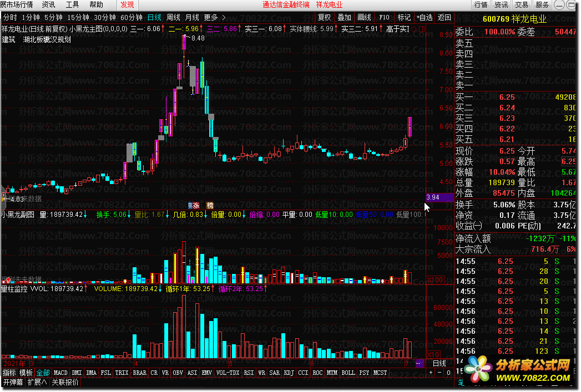Click the 0 reset button
The image size is (581, 392).
[448, 373]
